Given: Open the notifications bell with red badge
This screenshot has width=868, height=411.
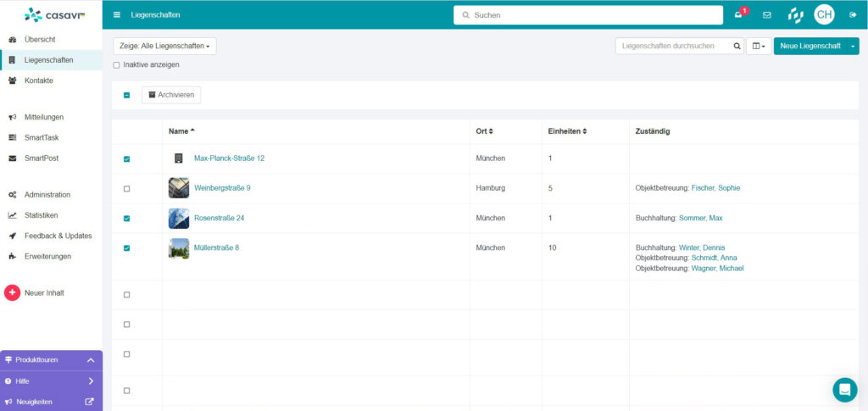Looking at the screenshot, I should coord(739,14).
